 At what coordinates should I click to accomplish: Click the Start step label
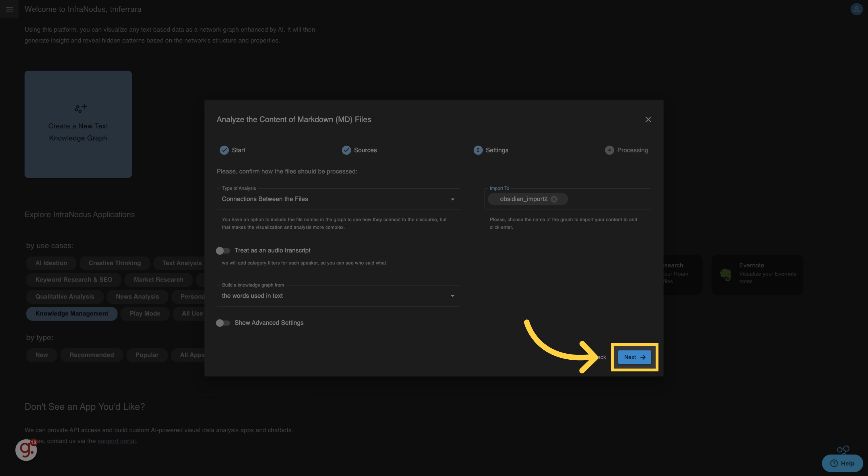pos(238,150)
